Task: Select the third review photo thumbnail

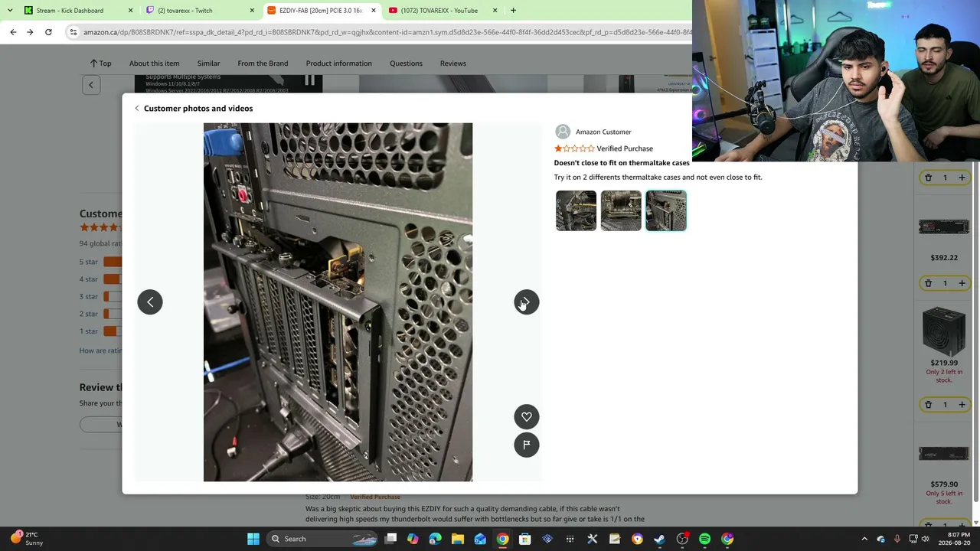Action: click(666, 210)
